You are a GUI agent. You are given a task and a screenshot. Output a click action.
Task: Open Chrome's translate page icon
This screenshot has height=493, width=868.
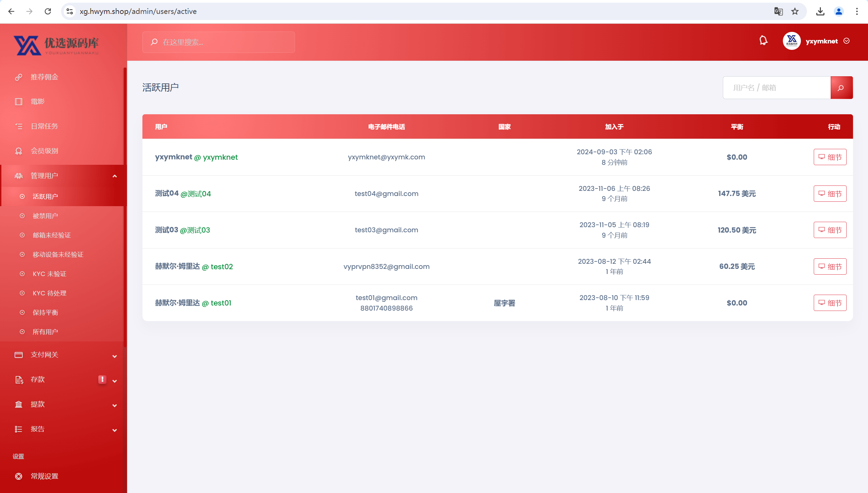click(778, 12)
